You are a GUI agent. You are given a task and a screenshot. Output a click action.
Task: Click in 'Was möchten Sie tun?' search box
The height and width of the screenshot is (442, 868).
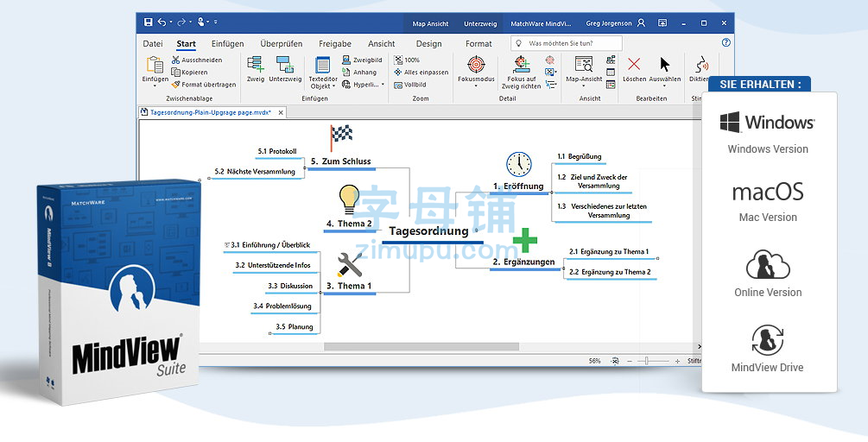click(x=567, y=43)
